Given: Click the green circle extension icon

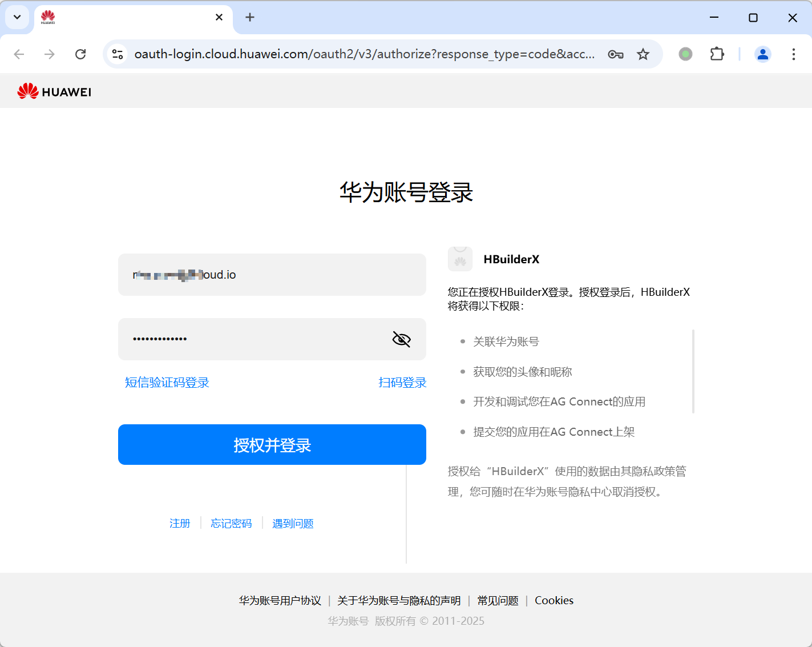Looking at the screenshot, I should [x=685, y=54].
